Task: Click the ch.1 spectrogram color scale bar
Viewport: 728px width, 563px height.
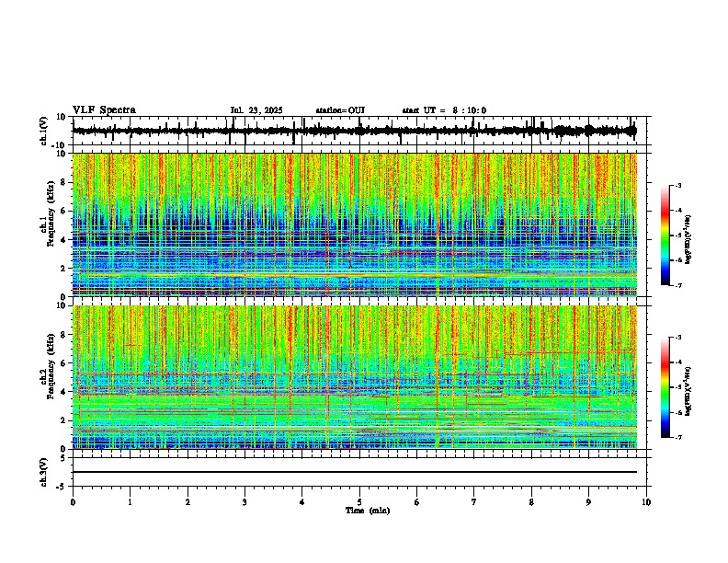Action: [665, 236]
